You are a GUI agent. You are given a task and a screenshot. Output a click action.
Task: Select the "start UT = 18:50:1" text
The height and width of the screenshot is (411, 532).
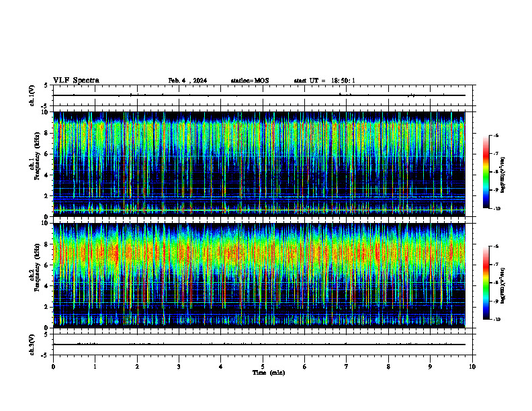coord(324,81)
